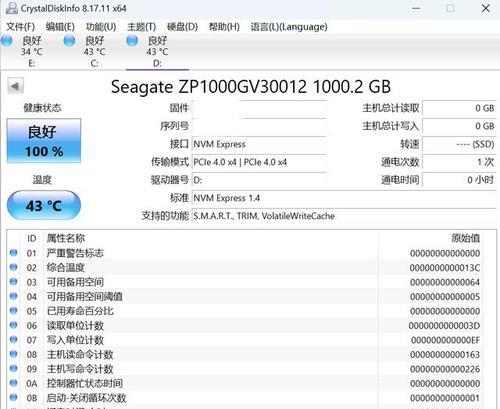Screen dimensions: 500x409
Task: Click the 43 °C temperature button
Action: [44, 205]
